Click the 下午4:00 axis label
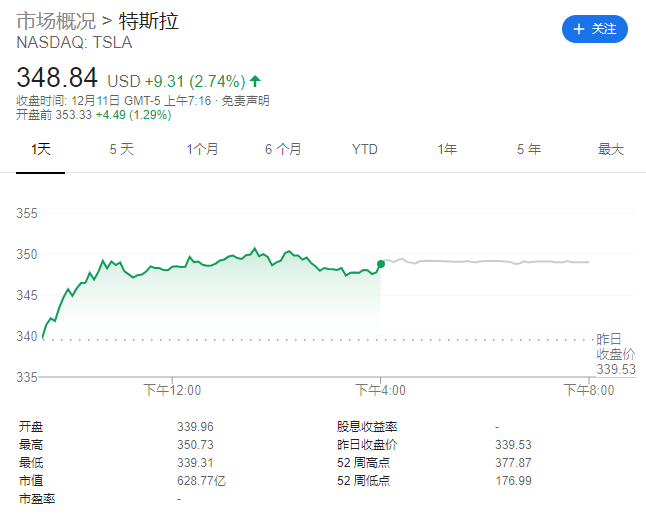Image resolution: width=646 pixels, height=525 pixels. click(x=381, y=390)
